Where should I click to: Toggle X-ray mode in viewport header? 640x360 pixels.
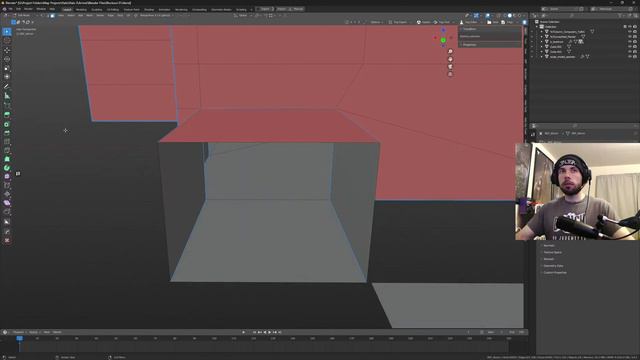pos(498,16)
